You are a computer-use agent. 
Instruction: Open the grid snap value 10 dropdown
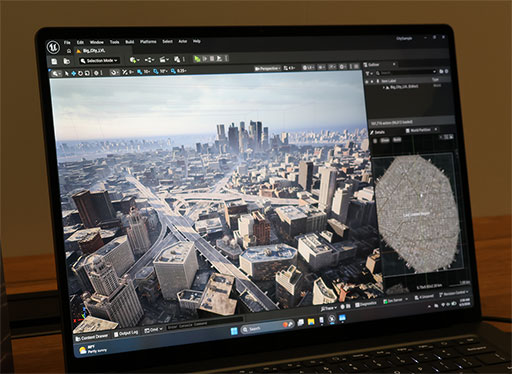(x=147, y=72)
